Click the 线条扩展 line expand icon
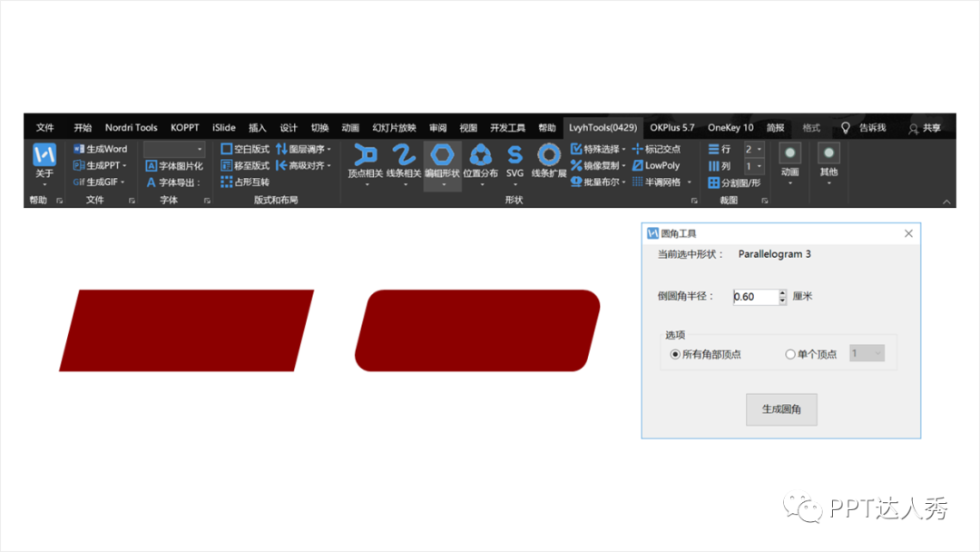Image resolution: width=980 pixels, height=552 pixels. (x=548, y=154)
